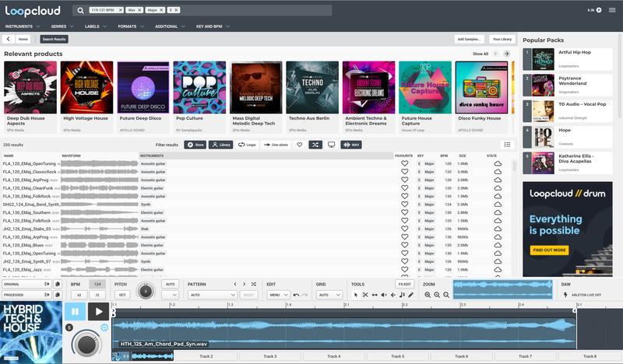
Task: Click the shuffle filter icon
Action: 315,145
